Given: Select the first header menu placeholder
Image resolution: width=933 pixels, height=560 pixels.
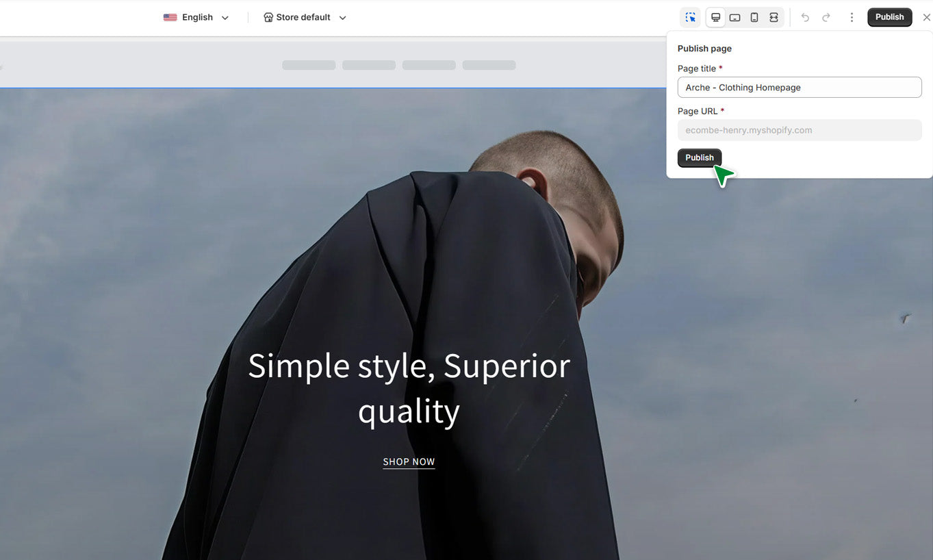Looking at the screenshot, I should coord(309,65).
